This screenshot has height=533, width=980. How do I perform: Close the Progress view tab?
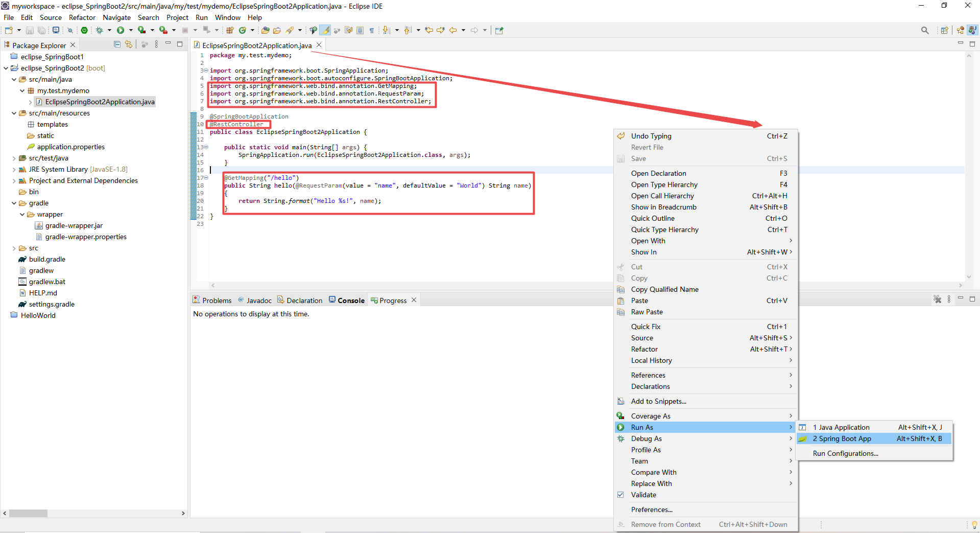pyautogui.click(x=414, y=300)
